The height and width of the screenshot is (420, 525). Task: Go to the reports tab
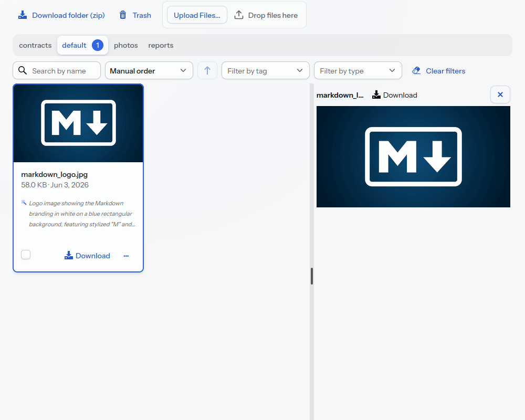(161, 45)
